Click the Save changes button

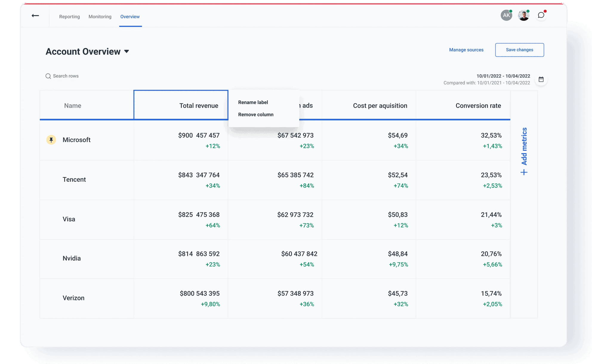tap(519, 50)
